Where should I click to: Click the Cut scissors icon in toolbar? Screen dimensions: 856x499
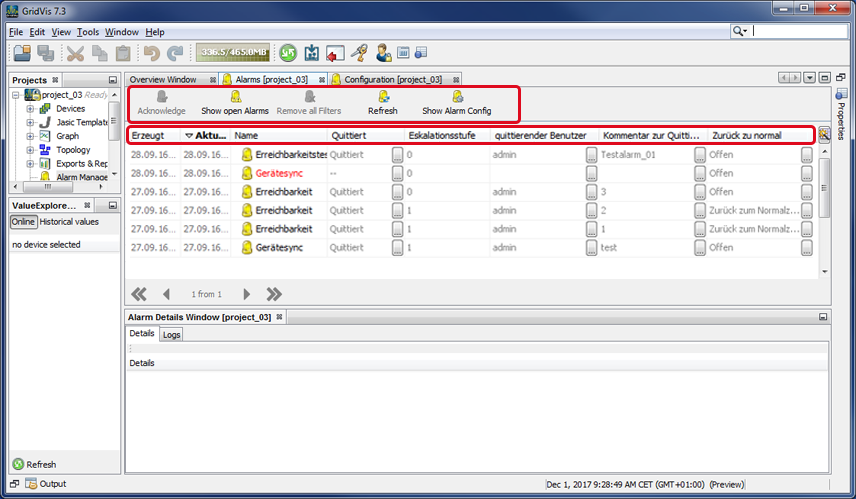click(76, 53)
